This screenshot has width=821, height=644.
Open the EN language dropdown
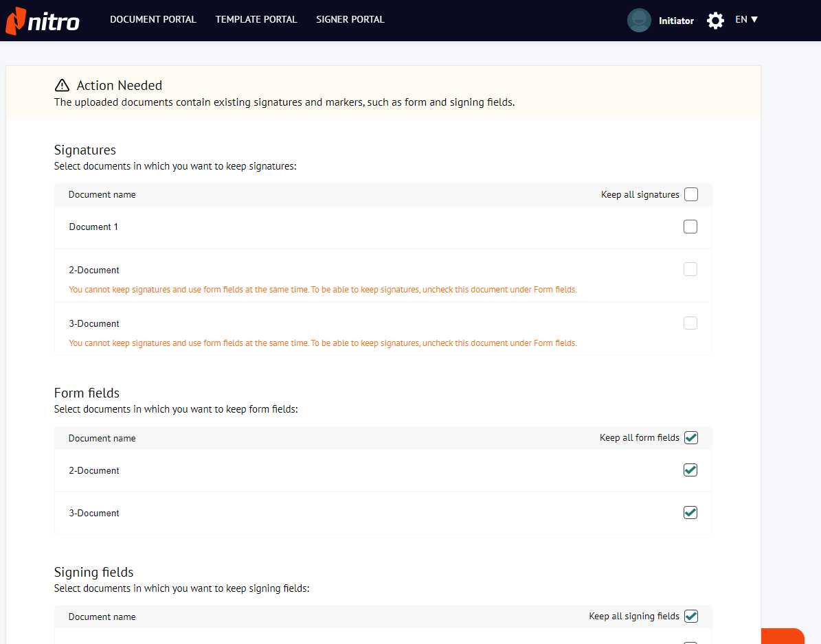pos(746,20)
